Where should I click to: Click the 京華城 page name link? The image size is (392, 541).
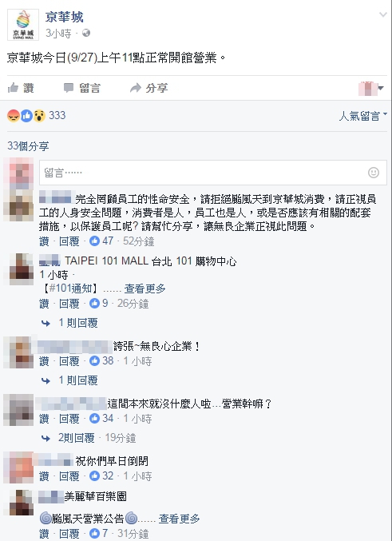pyautogui.click(x=64, y=17)
